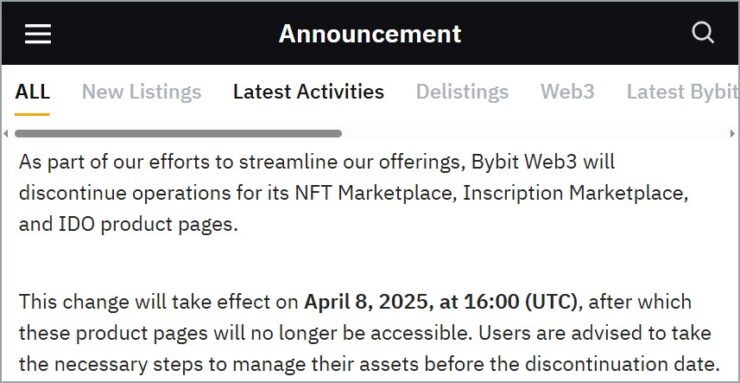The image size is (740, 383).
Task: Click the phrase IDO product pages
Action: [146, 225]
